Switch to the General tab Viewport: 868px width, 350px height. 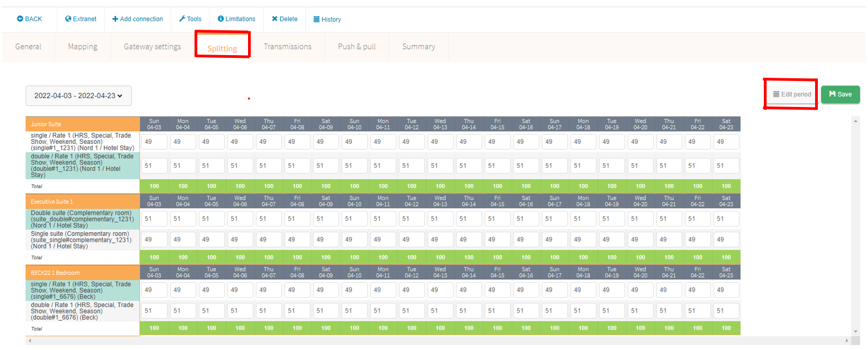point(28,47)
